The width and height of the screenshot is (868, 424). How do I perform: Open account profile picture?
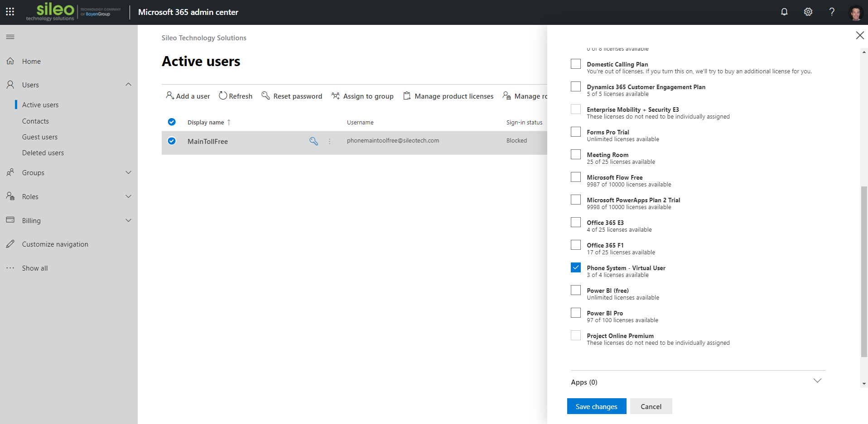click(856, 13)
